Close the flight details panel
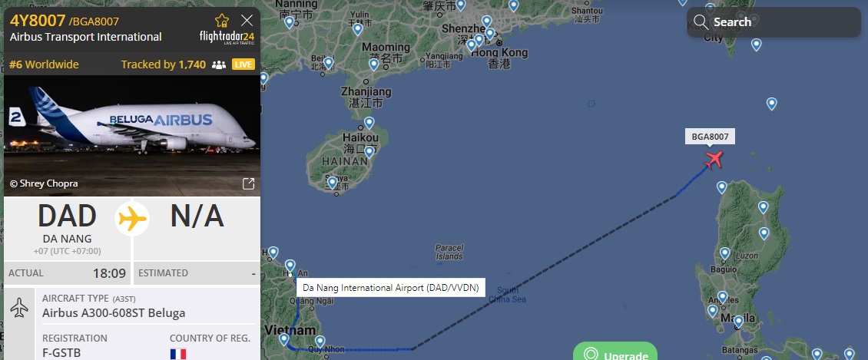This screenshot has width=868, height=360. click(247, 21)
